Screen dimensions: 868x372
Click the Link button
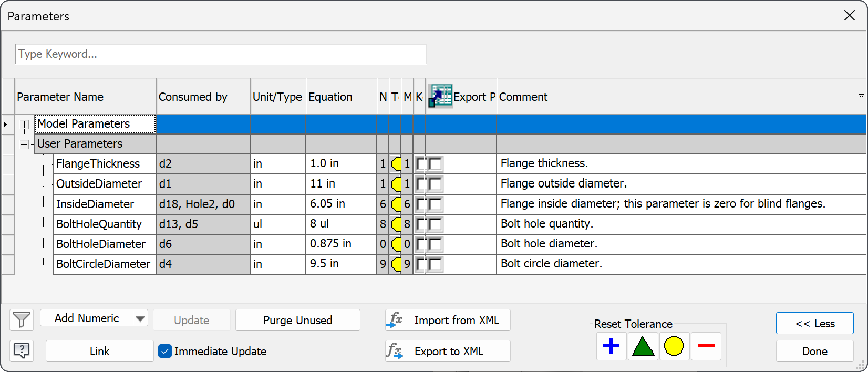click(99, 351)
